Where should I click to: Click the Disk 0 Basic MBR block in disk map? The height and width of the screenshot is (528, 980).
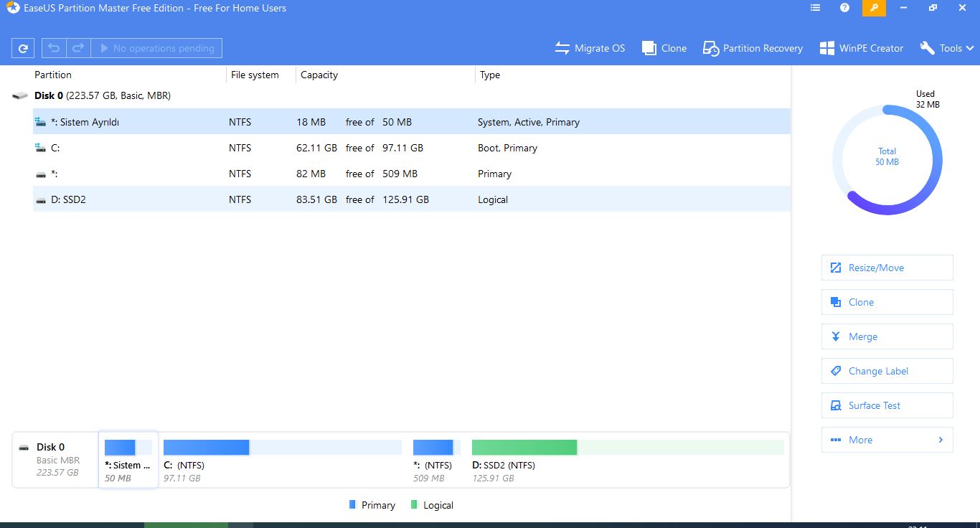(55, 459)
